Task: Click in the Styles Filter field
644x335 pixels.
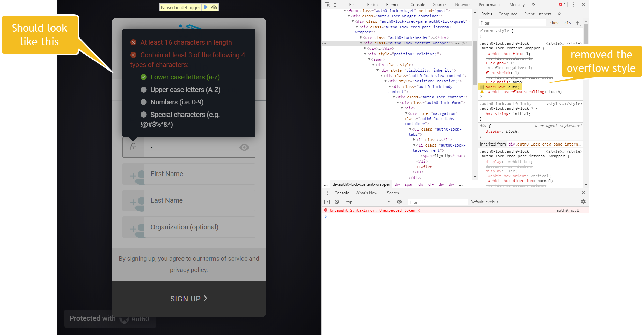Action: 512,23
